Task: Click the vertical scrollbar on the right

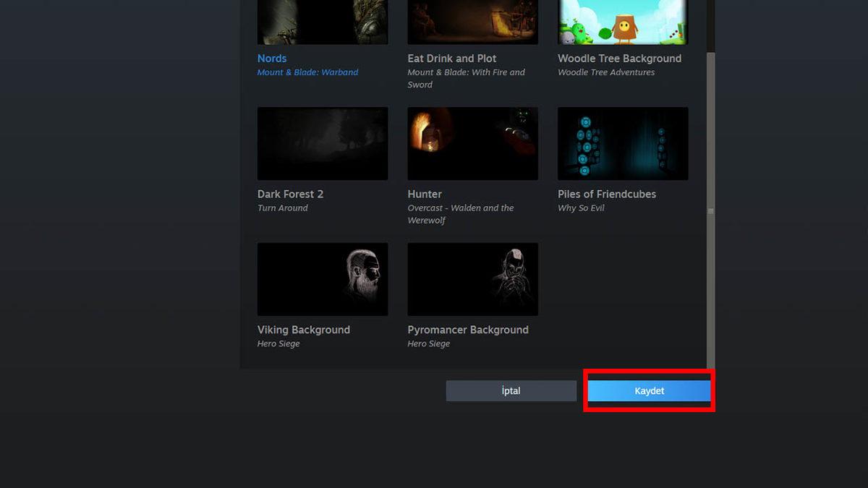Action: (710, 210)
